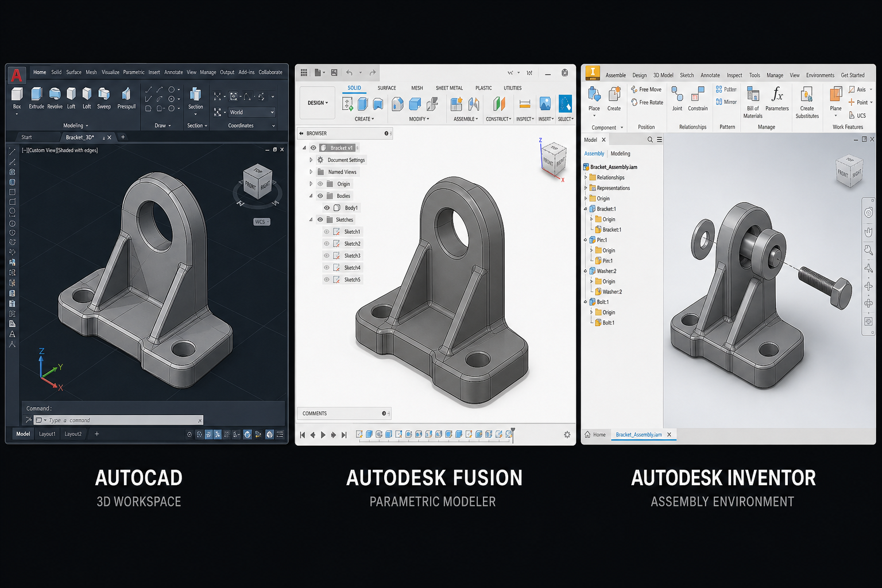Viewport: 882px width, 588px height.
Task: Click Fusion's Create Sketch icon
Action: click(x=347, y=104)
